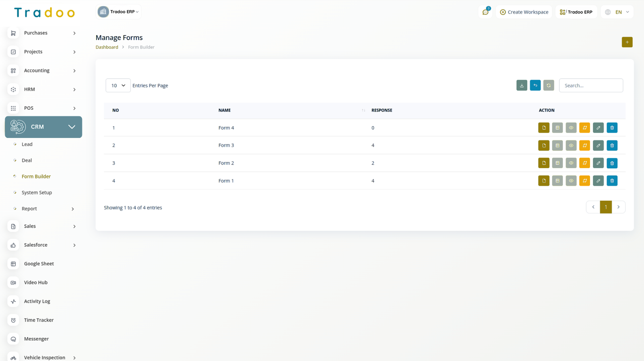Open the chat messages icon in the header
The height and width of the screenshot is (361, 644).
coord(485,12)
